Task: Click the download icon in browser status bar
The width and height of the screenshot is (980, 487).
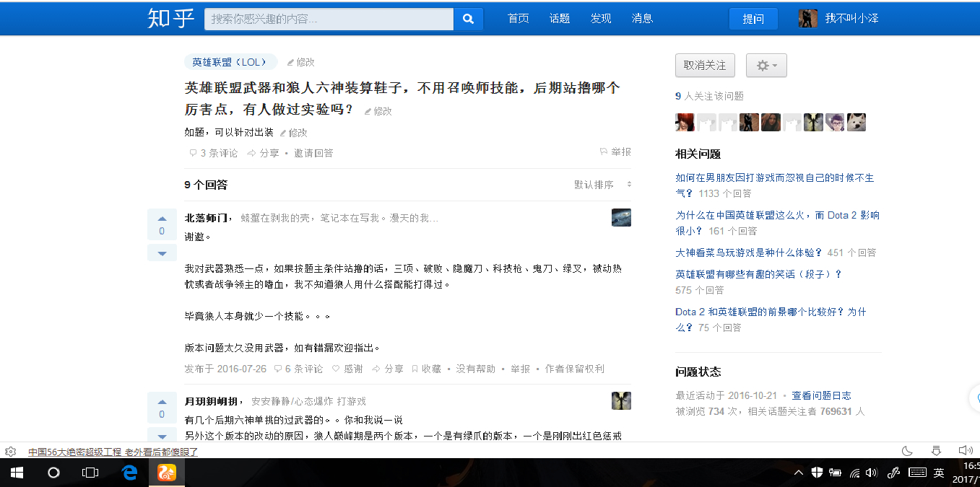Action: click(x=936, y=451)
